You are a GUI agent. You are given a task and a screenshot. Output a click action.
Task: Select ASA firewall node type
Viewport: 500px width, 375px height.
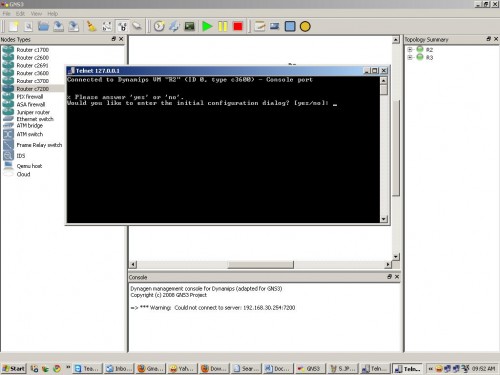coord(31,104)
